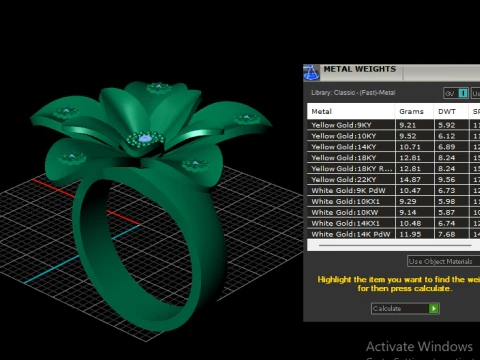Image resolution: width=480 pixels, height=360 pixels.
Task: Click the 6.73 DWT cell
Action: [x=451, y=191]
